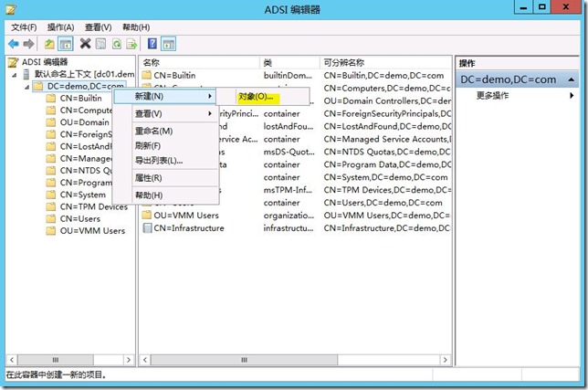Viewport: 588px width, 390px height.
Task: Select OU=VMM Users in the tree
Action: [x=92, y=231]
